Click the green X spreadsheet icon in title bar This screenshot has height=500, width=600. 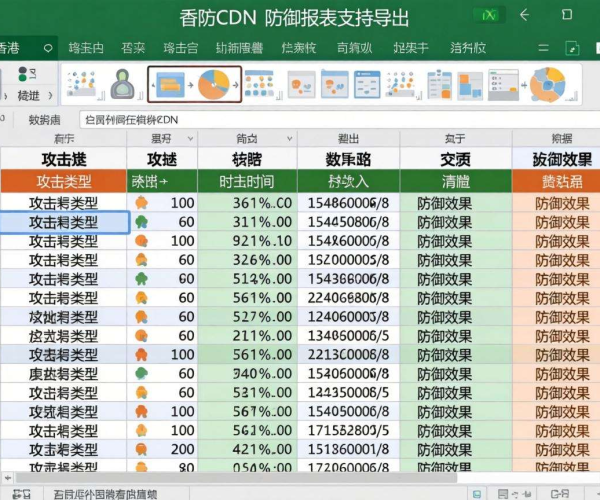pyautogui.click(x=489, y=15)
